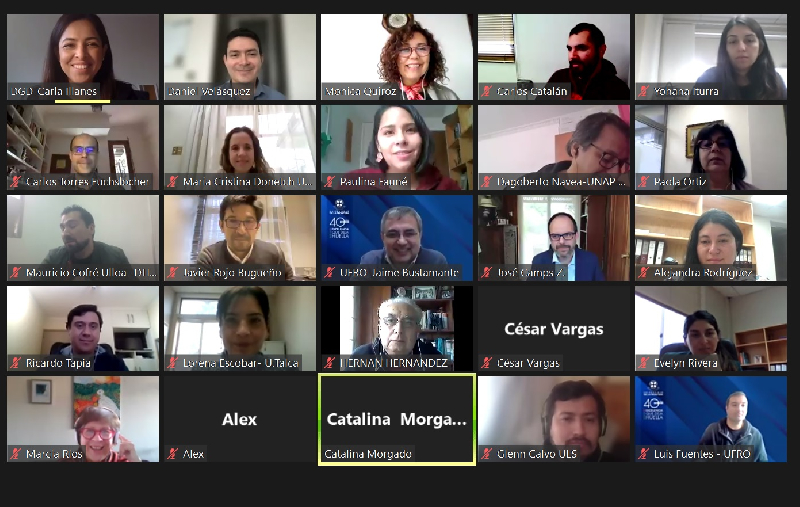Select the highlighted Catalina Morgado tile
Viewport: 800px width, 507px height.
pyautogui.click(x=397, y=419)
